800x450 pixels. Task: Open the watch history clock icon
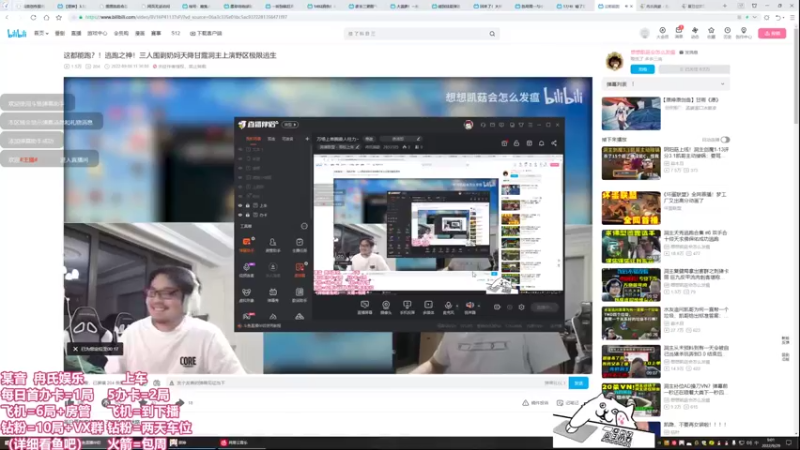click(727, 33)
